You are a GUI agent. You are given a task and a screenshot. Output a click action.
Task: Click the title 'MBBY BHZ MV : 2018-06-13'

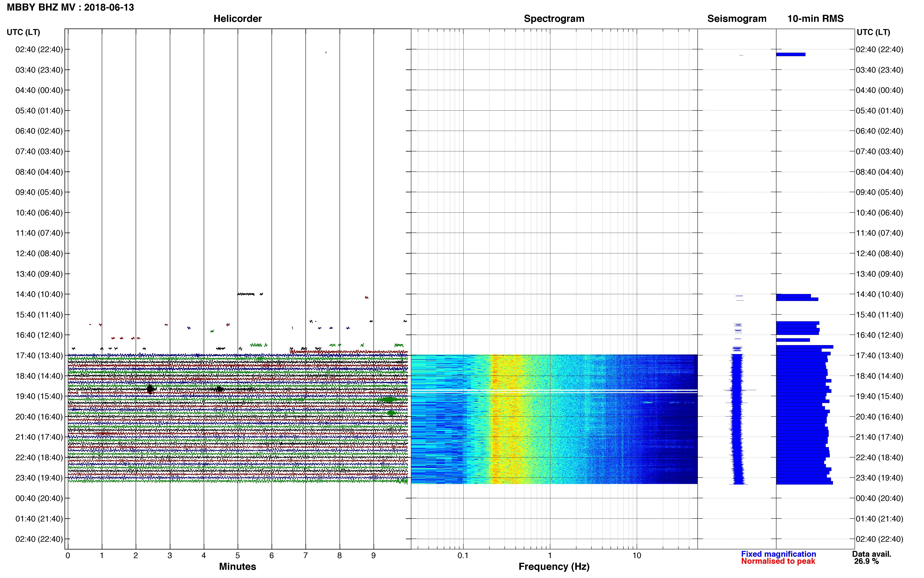click(x=70, y=7)
